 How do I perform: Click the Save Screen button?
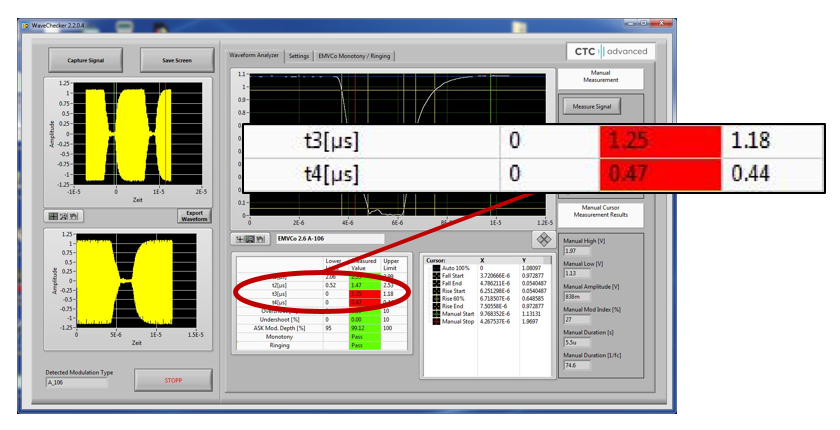tap(177, 60)
